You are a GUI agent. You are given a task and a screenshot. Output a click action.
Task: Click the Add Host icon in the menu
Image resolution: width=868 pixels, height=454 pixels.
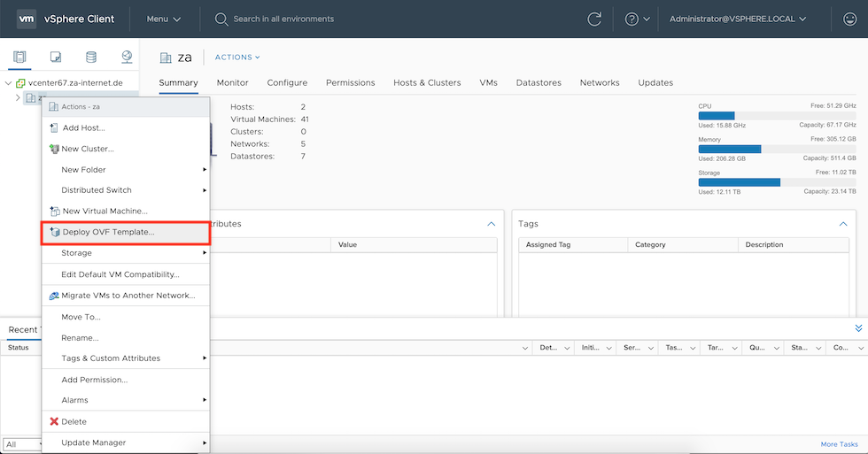(54, 127)
